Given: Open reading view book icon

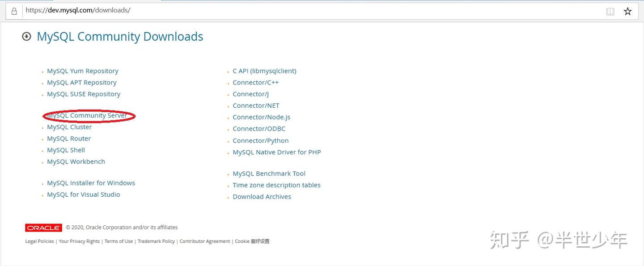Looking at the screenshot, I should pos(610,12).
